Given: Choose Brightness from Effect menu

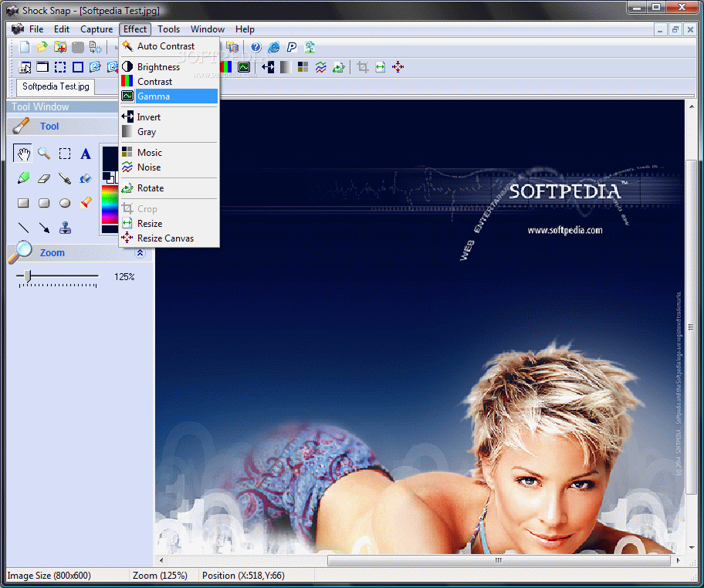Looking at the screenshot, I should pos(169,67).
